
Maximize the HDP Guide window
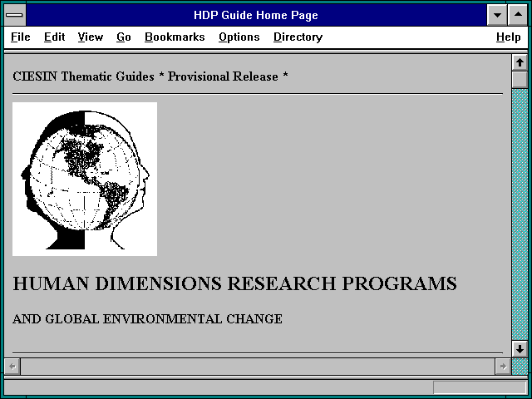coord(518,15)
